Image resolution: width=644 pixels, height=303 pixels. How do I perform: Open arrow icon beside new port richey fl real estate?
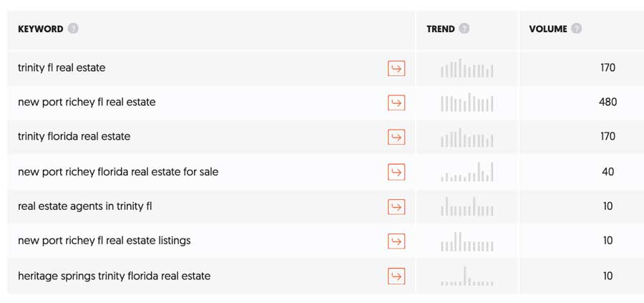point(396,102)
